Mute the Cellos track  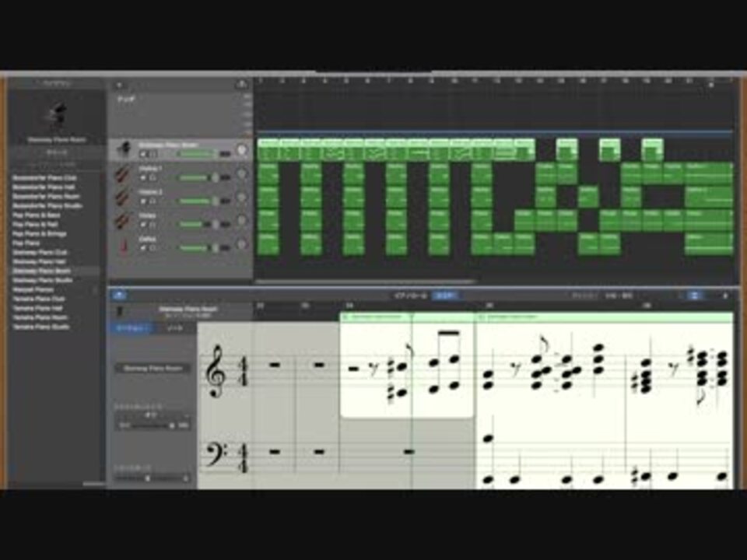click(143, 247)
